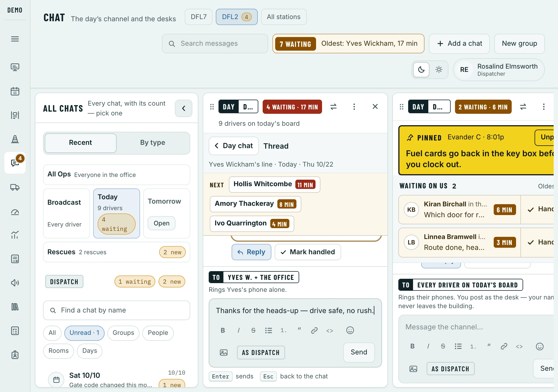
Task: Open the Rosalind Elmsworth user menu
Action: coord(499,70)
